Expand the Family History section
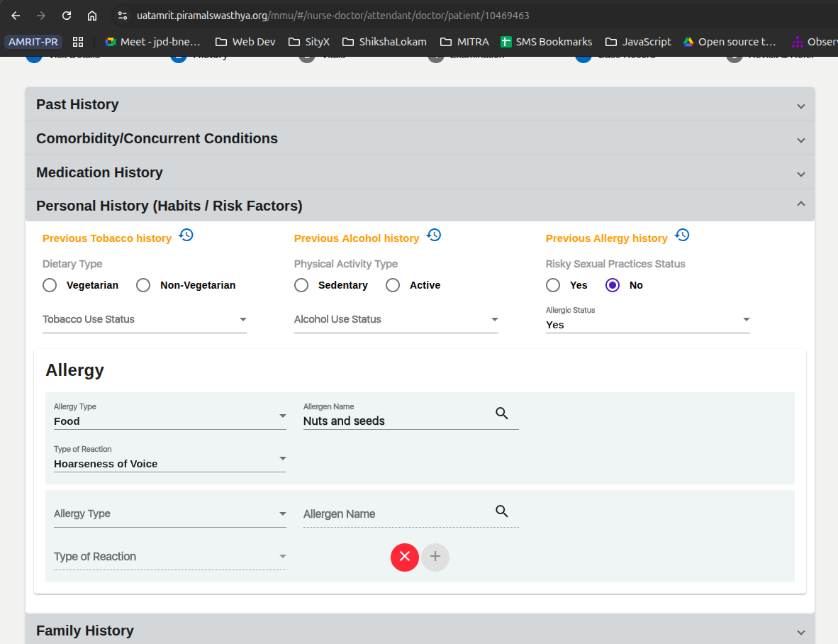838x644 pixels. [x=420, y=631]
